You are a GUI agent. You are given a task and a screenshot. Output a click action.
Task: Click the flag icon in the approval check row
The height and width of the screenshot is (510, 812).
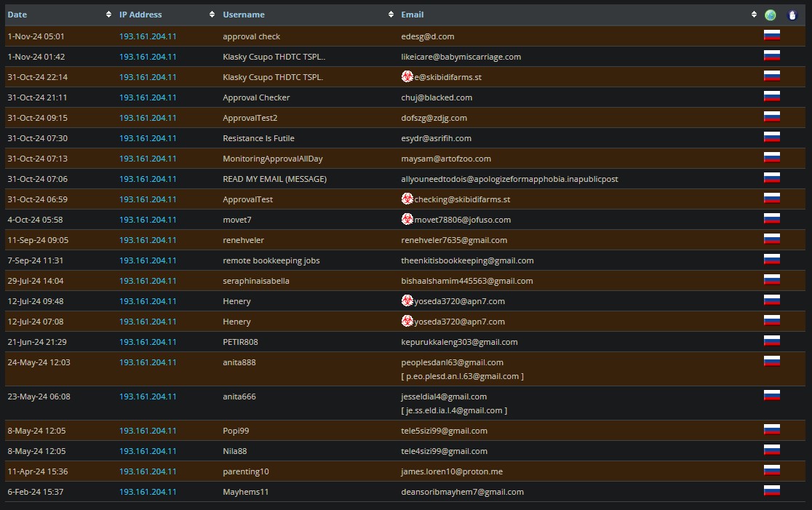[771, 35]
